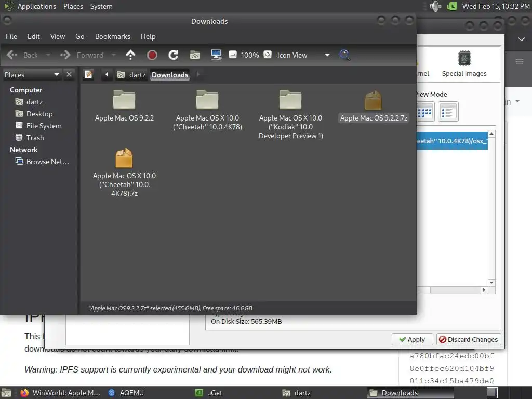Toggle the text location edit icon
532x399 pixels.
point(88,74)
